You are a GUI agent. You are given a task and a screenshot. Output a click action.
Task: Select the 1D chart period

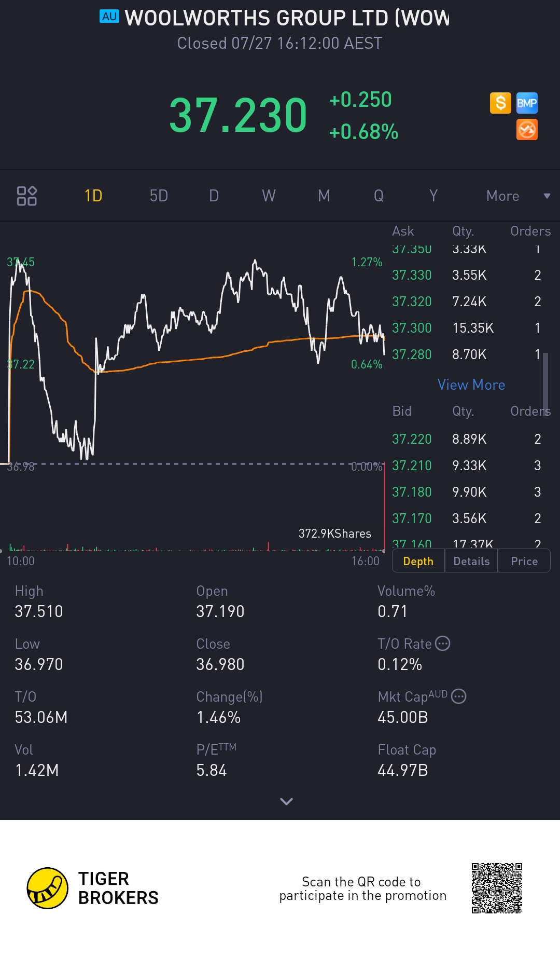click(93, 196)
